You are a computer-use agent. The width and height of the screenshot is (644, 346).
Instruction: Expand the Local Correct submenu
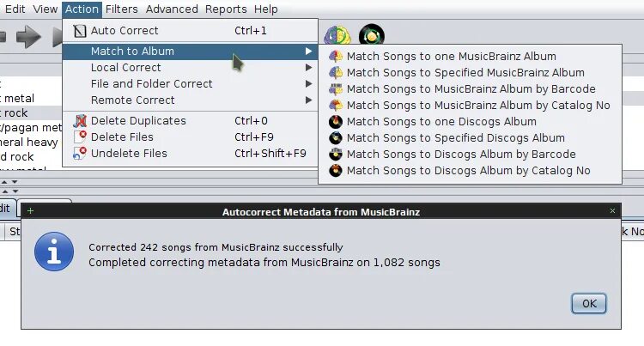tap(125, 68)
